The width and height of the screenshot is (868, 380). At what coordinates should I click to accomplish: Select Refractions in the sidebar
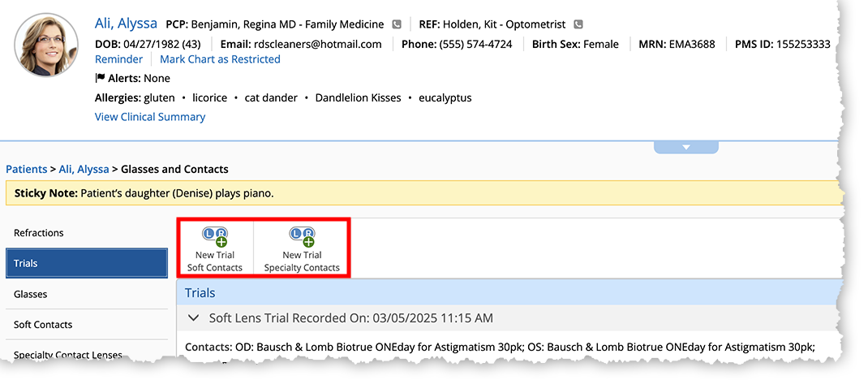87,233
